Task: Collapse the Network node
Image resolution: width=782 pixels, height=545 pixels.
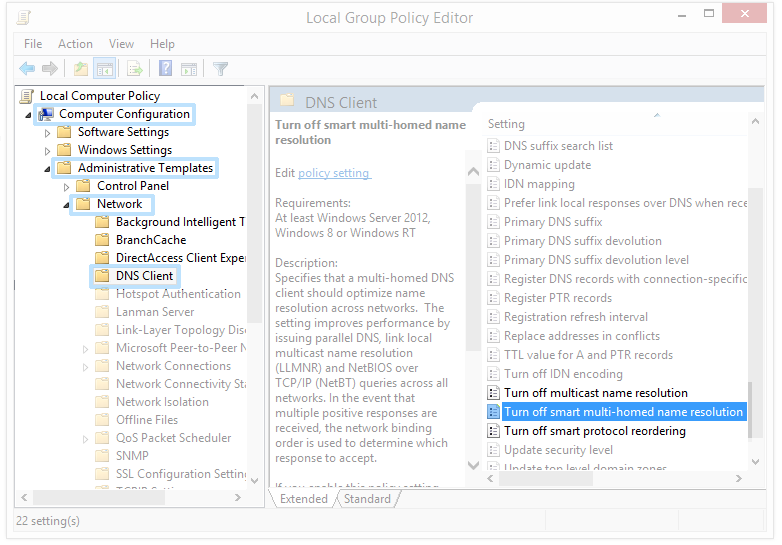Action: tap(66, 205)
